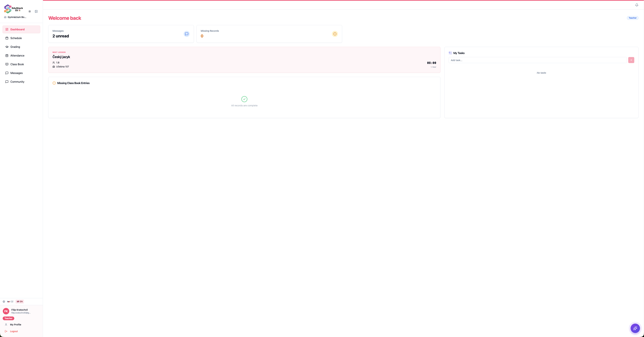
Task: Open the Messages sidebar item
Action: coord(21,73)
